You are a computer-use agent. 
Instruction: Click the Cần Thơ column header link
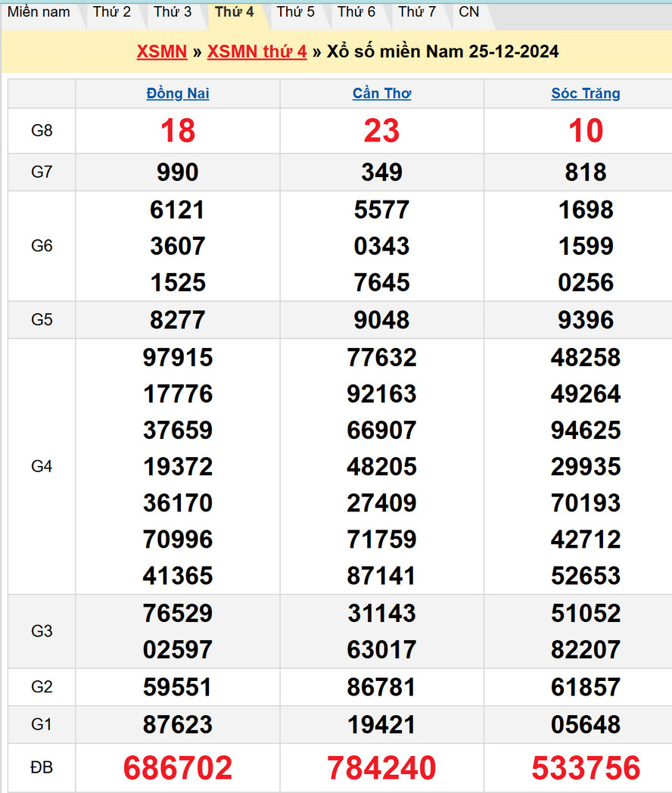click(381, 94)
